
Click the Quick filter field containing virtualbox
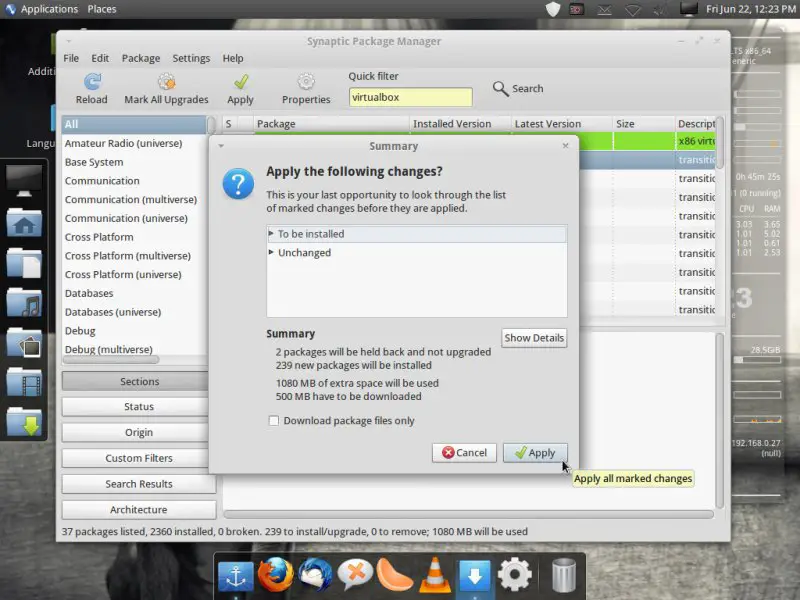pyautogui.click(x=411, y=97)
